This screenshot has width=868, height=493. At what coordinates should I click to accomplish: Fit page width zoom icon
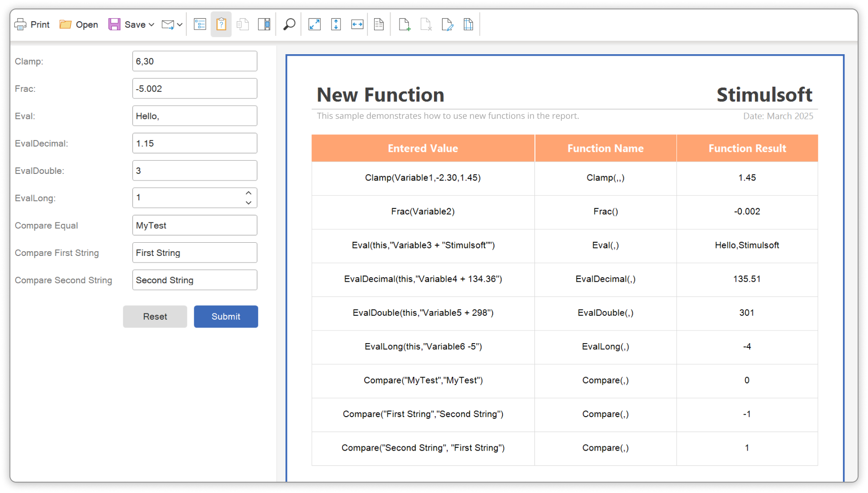pos(358,25)
